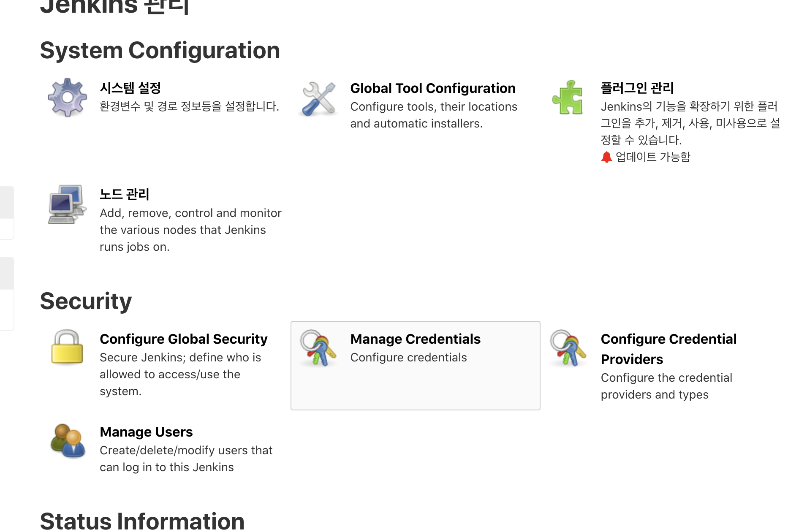788x532 pixels.
Task: Open the 시스템 설정 link
Action: pos(130,88)
